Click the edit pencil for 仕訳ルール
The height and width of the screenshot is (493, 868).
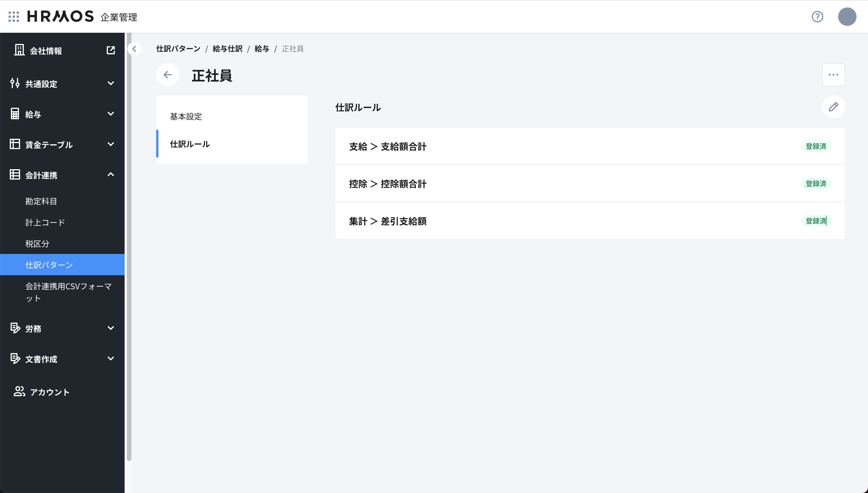833,107
